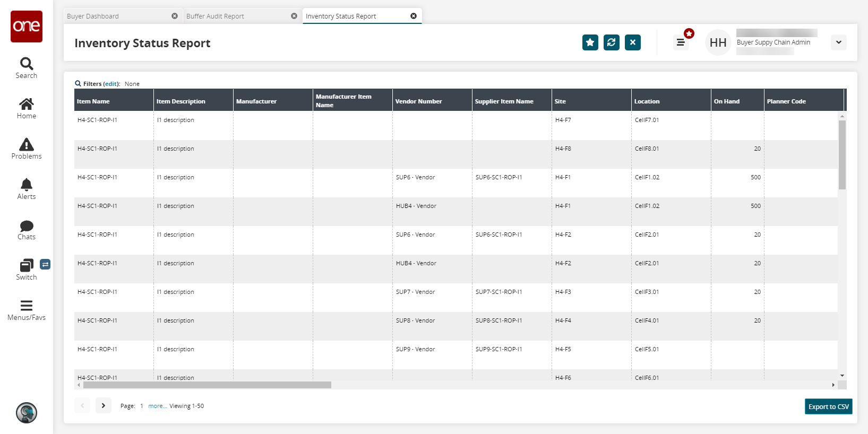Switch to the Buyer Dashboard tab
868x434 pixels.
pyautogui.click(x=93, y=16)
